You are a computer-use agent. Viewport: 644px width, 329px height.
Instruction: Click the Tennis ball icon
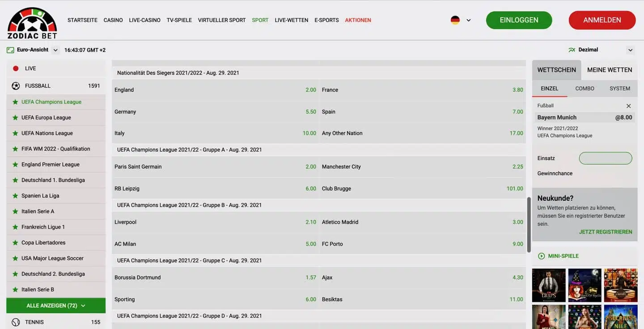pos(16,322)
